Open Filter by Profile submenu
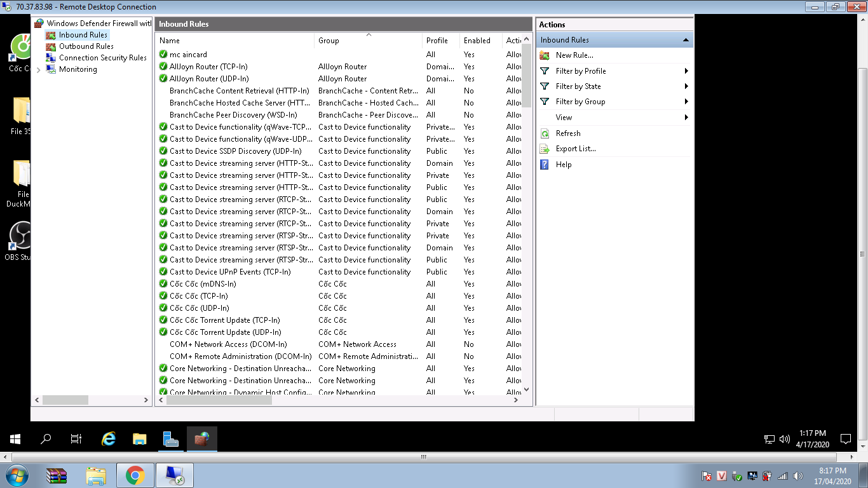Screen dimensions: 868x488 tap(686, 71)
